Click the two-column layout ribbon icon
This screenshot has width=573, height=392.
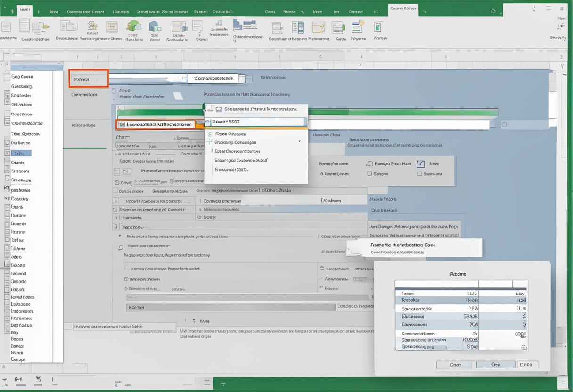[297, 27]
